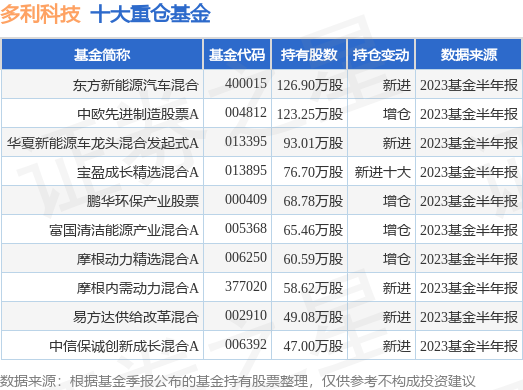Screen dimensions: 523x390
Task: Click fund code 005368
Action: click(246, 229)
